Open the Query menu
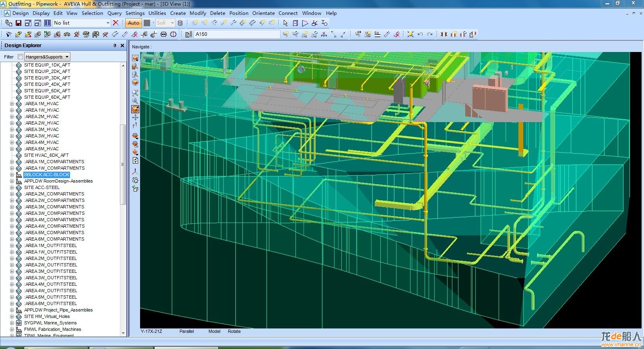The height and width of the screenshot is (349, 644). tap(114, 13)
